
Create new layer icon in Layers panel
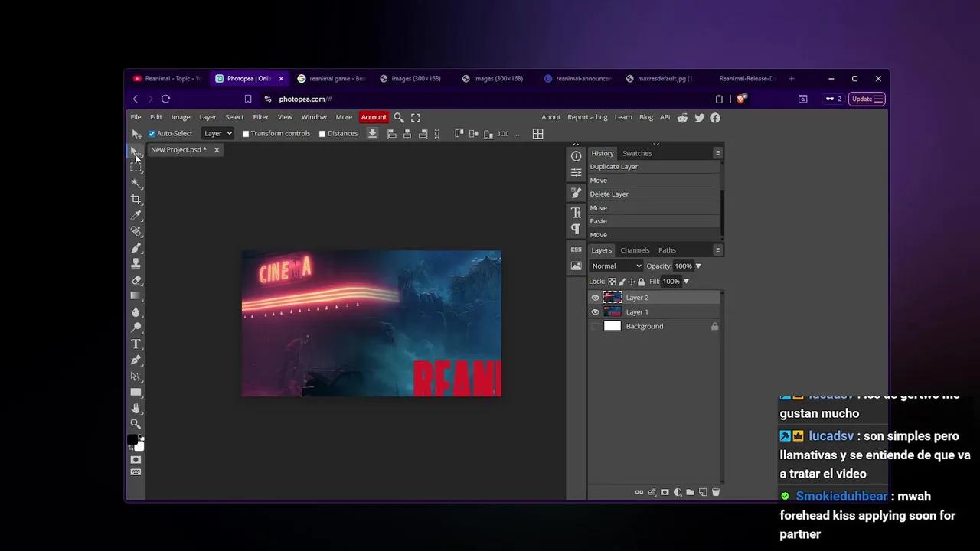pyautogui.click(x=703, y=492)
